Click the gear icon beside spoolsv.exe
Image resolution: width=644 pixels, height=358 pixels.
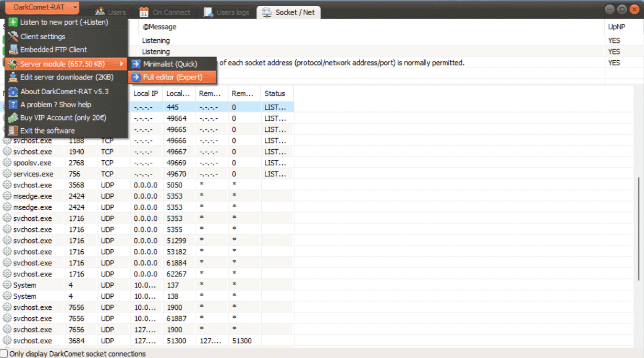[x=7, y=163]
